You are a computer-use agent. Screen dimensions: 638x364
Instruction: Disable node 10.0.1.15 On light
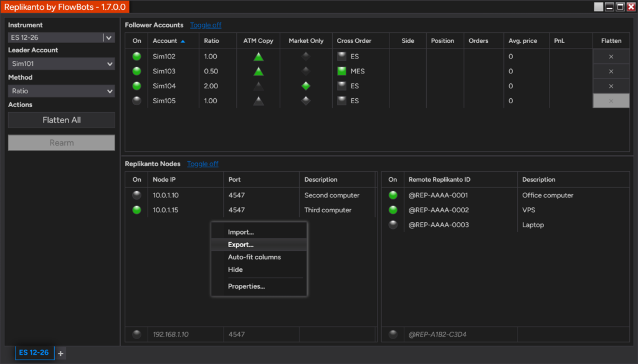point(136,210)
